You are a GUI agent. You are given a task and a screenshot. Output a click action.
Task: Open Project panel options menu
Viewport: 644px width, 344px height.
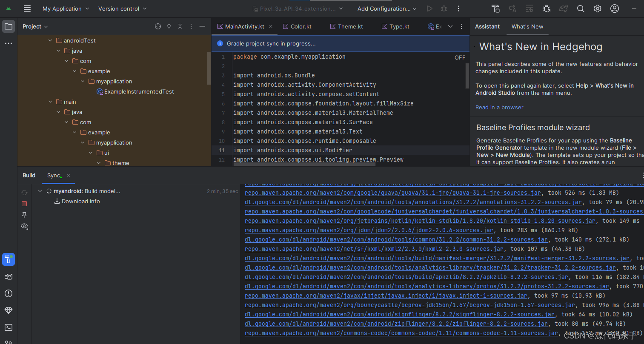pos(191,26)
